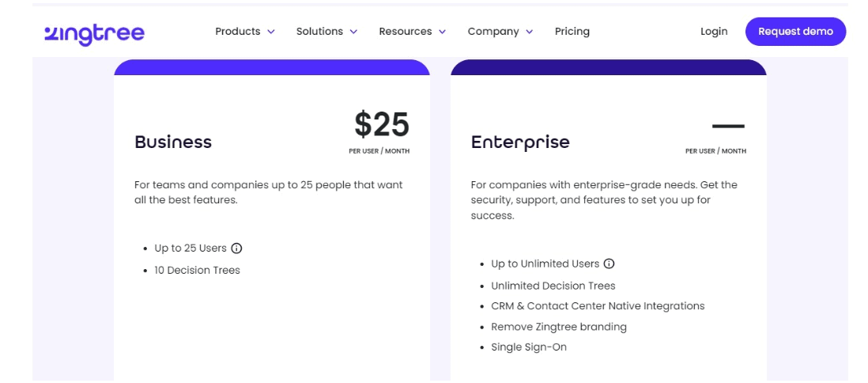Open the Resources menu
Screen dimensions: 868x383
click(406, 32)
